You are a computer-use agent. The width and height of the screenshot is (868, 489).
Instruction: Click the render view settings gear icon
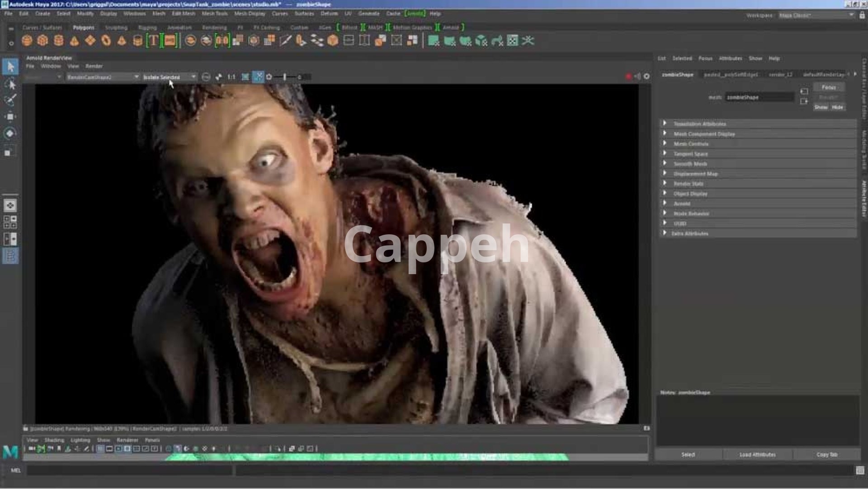click(x=646, y=76)
